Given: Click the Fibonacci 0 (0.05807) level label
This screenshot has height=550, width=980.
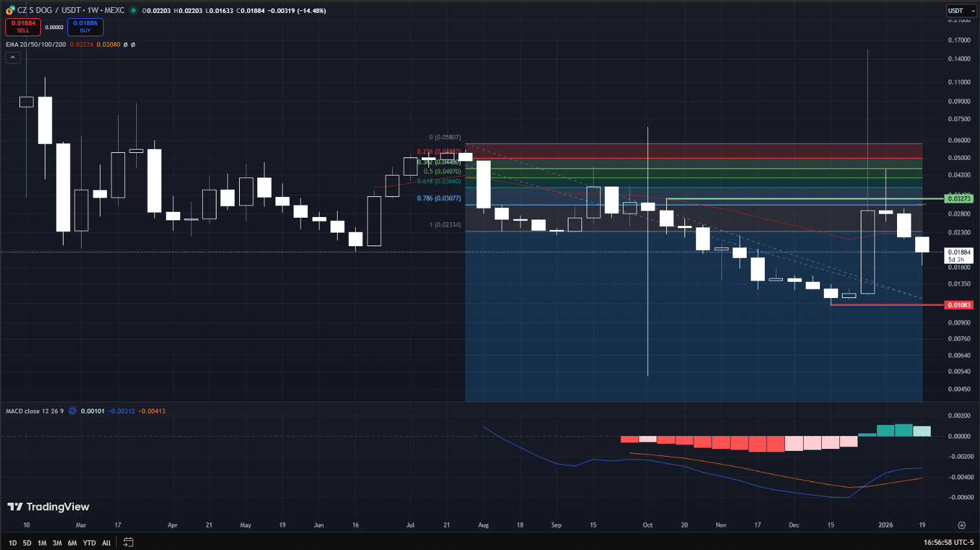Looking at the screenshot, I should click(445, 137).
